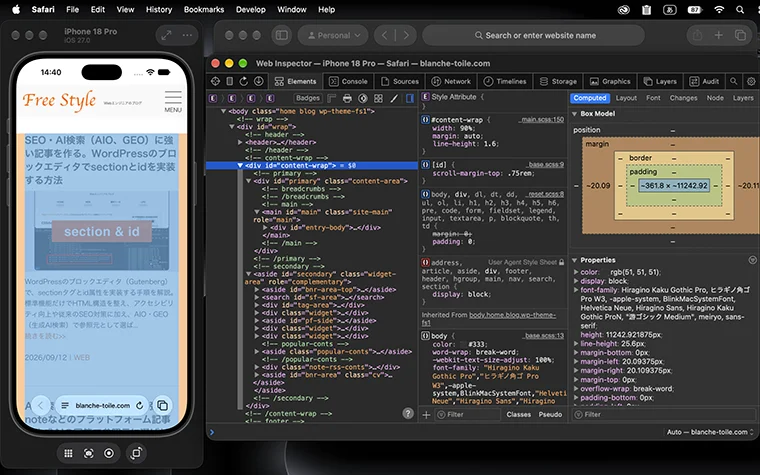The image size is (760, 475).
Task: Collapse the Box Model section
Action: click(x=574, y=114)
